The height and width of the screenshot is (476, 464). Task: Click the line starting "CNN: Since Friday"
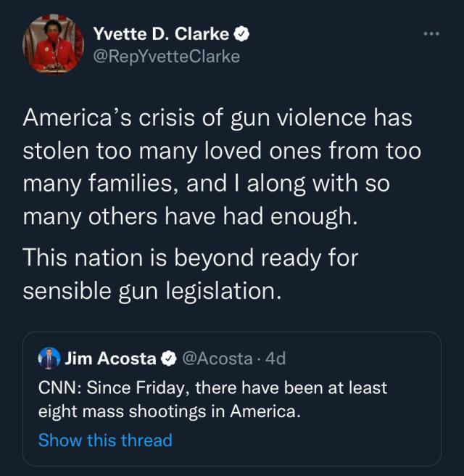212,387
